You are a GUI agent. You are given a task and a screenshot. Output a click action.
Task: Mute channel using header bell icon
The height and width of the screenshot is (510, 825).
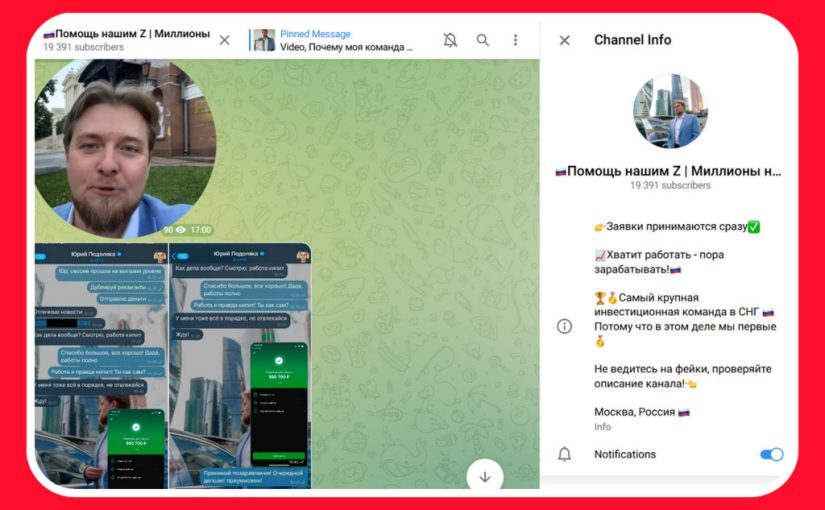[450, 40]
